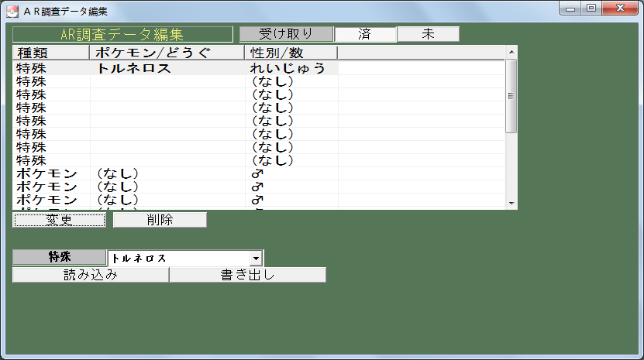Click the ポケモン/どうぐ column header
The width and height of the screenshot is (644, 360).
tap(167, 53)
